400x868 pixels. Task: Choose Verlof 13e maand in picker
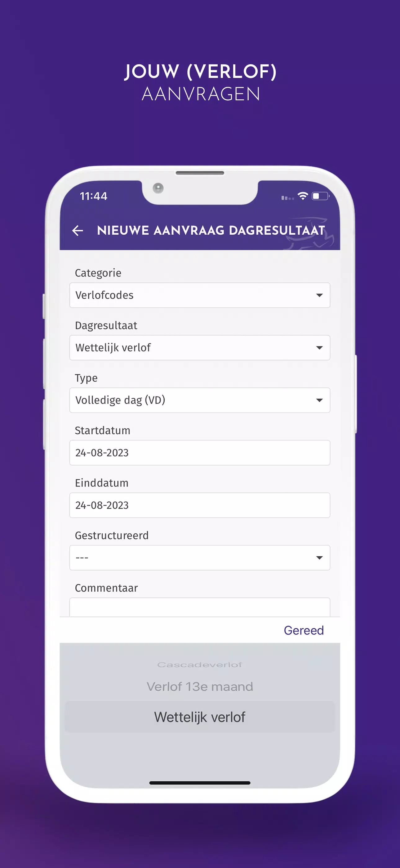(x=200, y=687)
